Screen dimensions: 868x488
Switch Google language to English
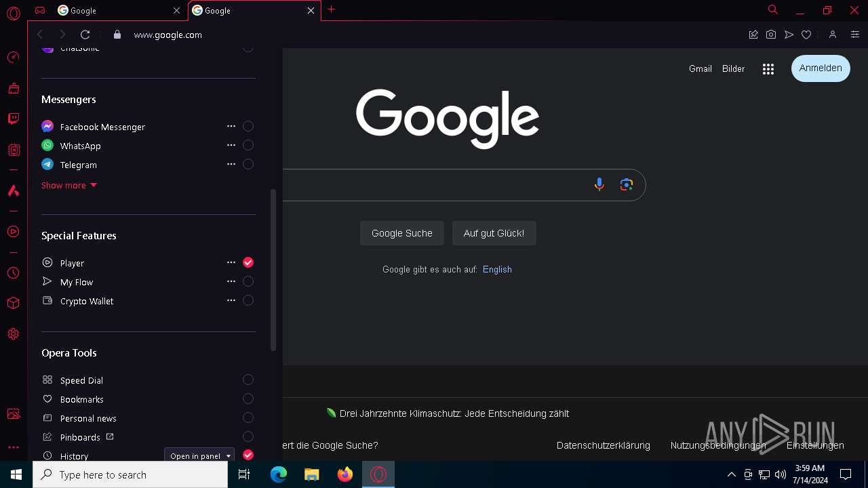pos(497,270)
